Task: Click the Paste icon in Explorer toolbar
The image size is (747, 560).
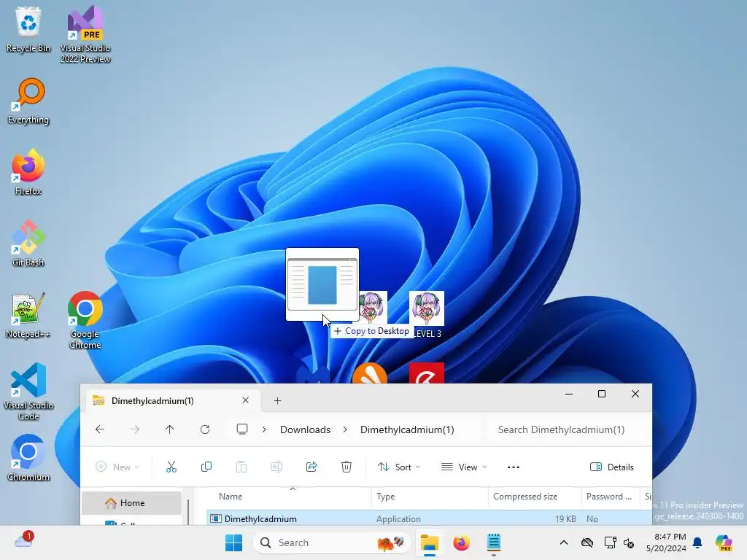Action: pyautogui.click(x=241, y=467)
